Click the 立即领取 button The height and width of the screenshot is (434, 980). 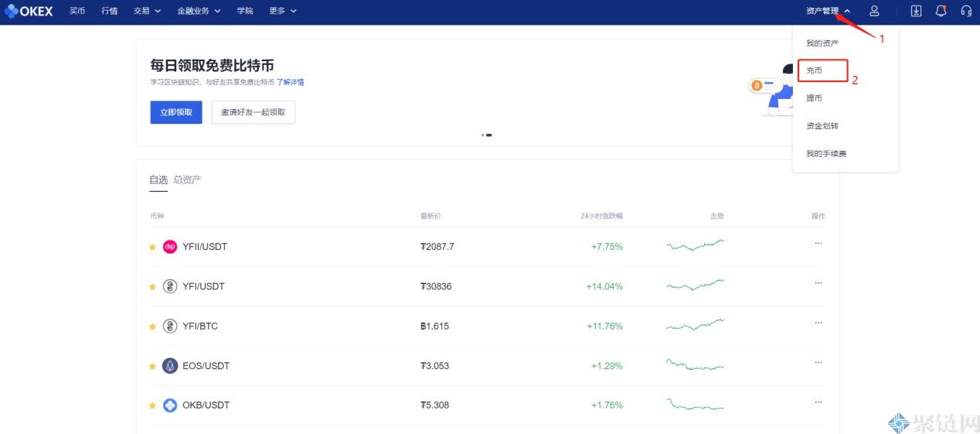pyautogui.click(x=176, y=112)
